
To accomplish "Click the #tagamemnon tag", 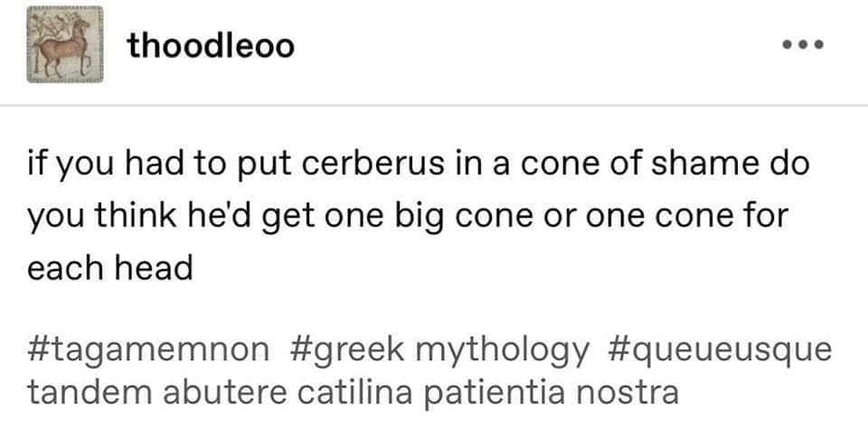I will 147,349.
